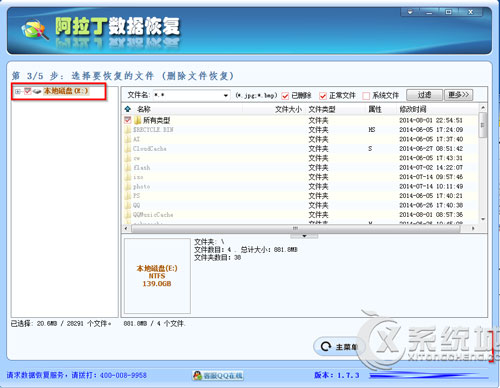Image resolution: width=500 pixels, height=388 pixels.
Task: Sort by the 修改时间 column header
Action: (x=413, y=109)
